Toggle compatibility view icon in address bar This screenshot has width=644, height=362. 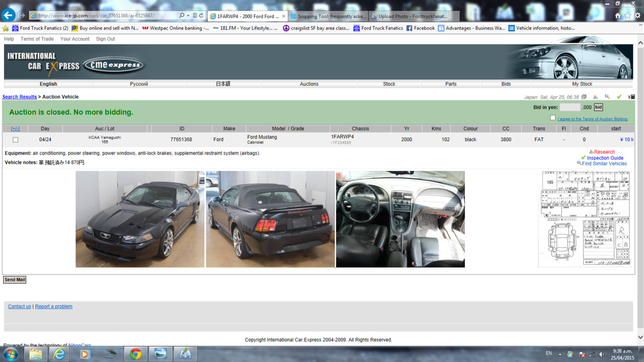(195, 16)
